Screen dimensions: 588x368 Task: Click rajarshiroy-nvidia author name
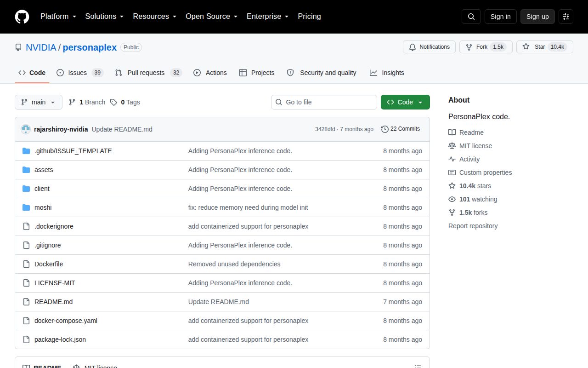[61, 129]
